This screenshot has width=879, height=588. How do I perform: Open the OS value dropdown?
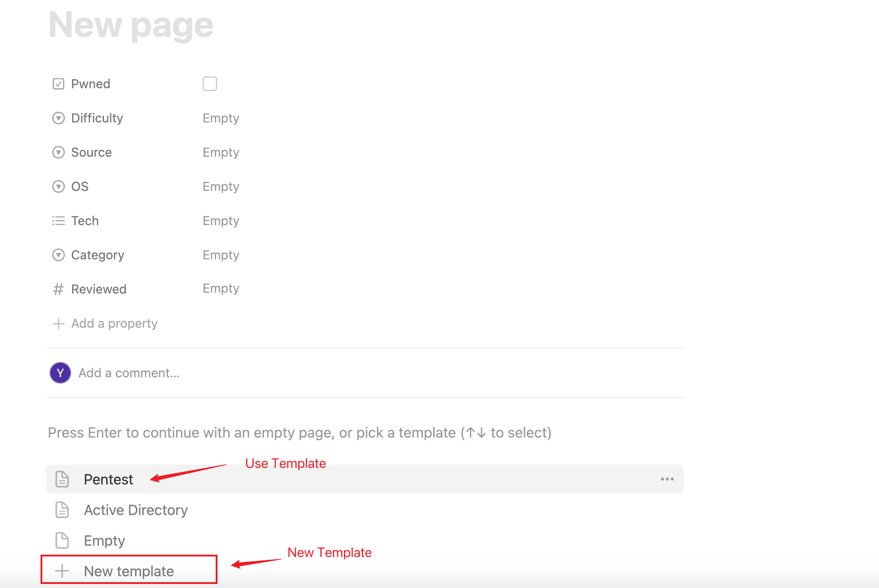click(221, 186)
